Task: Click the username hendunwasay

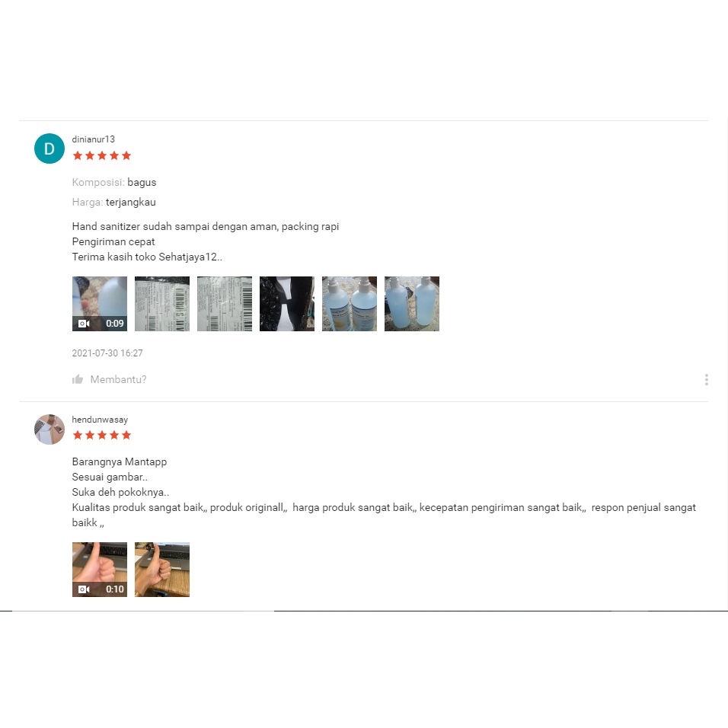Action: (x=100, y=420)
